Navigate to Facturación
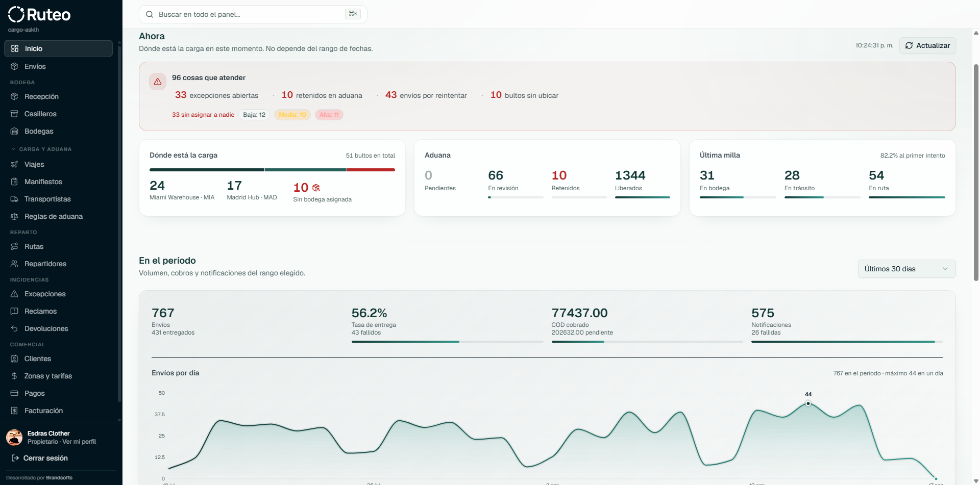Image resolution: width=980 pixels, height=485 pixels. [x=58, y=411]
